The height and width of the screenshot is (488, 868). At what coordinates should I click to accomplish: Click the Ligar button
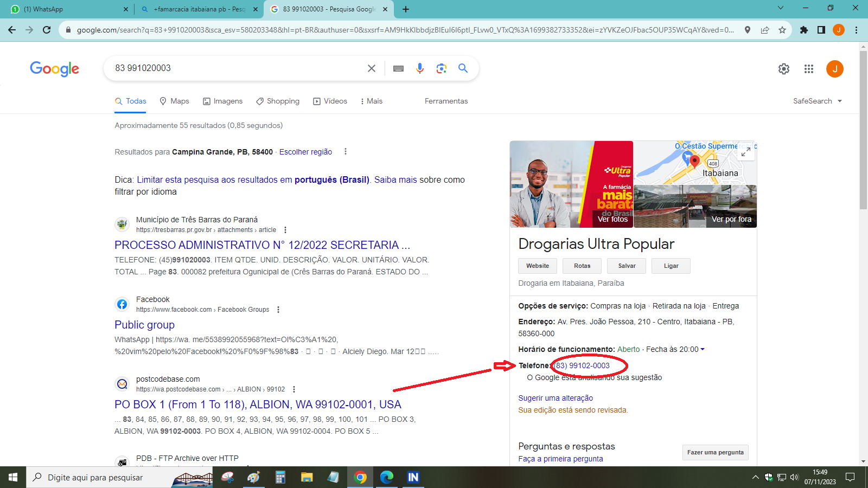[x=671, y=266]
